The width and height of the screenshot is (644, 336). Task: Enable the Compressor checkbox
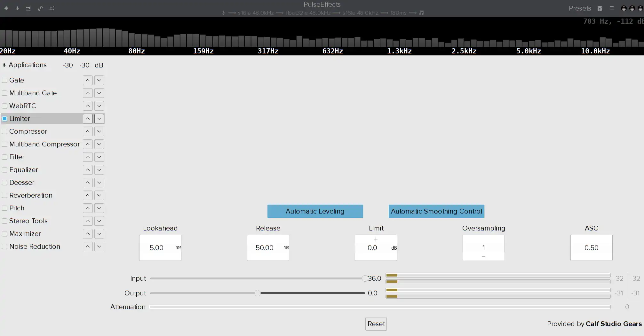click(x=5, y=131)
